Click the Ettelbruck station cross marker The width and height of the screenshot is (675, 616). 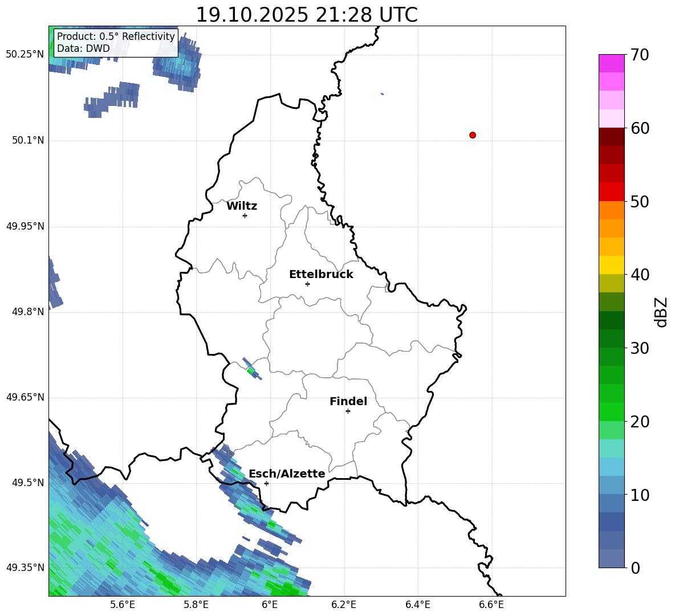pos(307,284)
